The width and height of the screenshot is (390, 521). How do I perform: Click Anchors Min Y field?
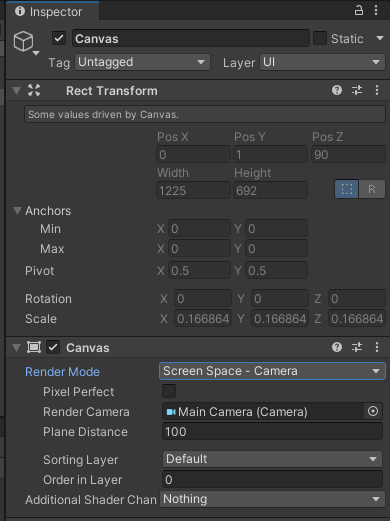[x=276, y=228]
